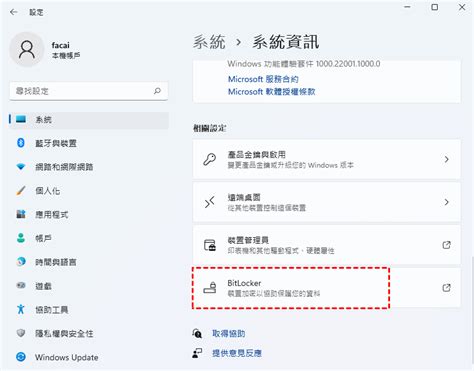Click the 提供意見反應 feedback icon
This screenshot has height=371, width=474.
(x=197, y=353)
